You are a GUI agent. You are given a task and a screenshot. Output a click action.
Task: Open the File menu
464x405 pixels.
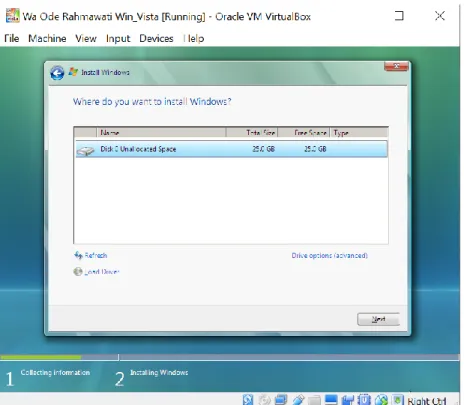12,39
